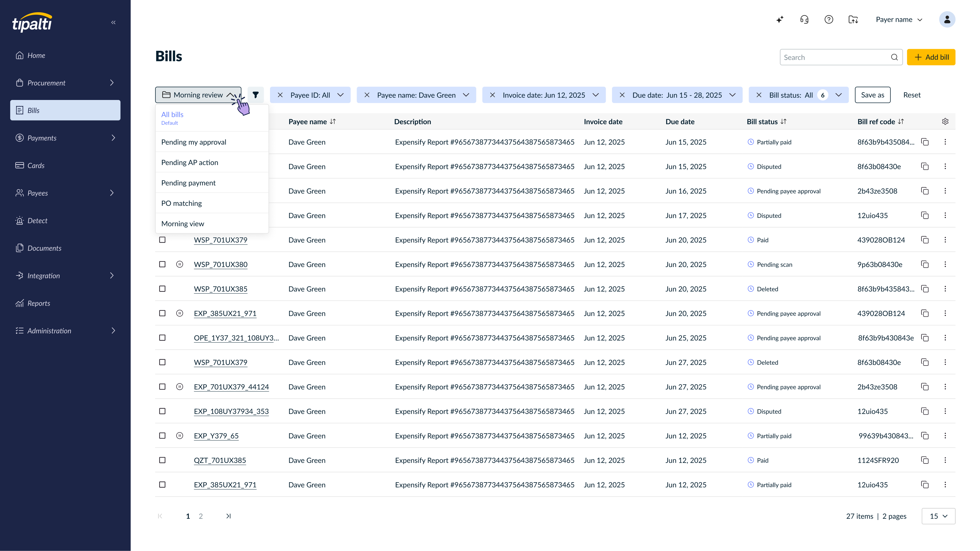Choose PO matching from view list
The width and height of the screenshot is (980, 551).
click(181, 203)
